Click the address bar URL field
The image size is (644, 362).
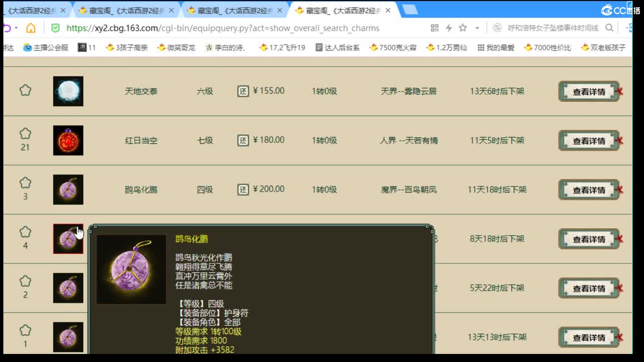click(x=223, y=28)
